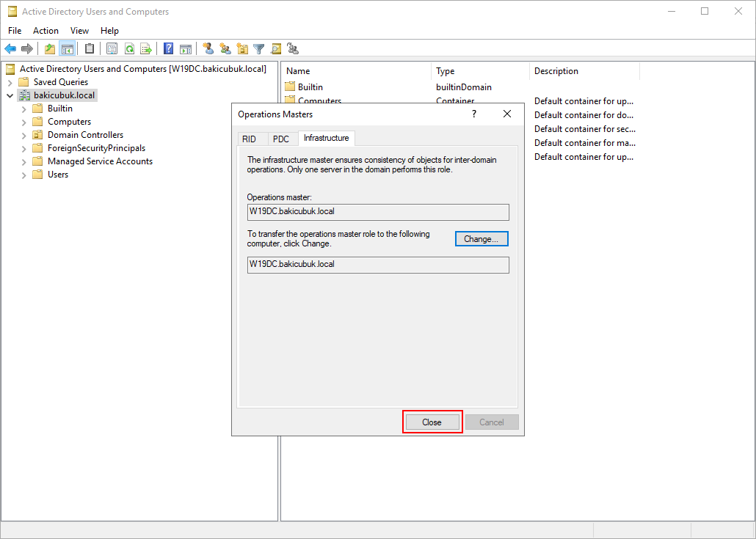Click the question mark dialog help button

pyautogui.click(x=474, y=114)
